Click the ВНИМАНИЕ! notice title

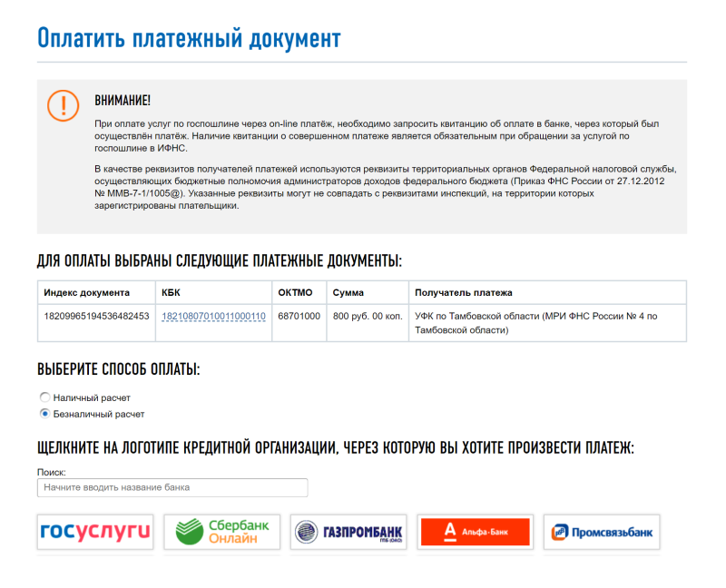[123, 101]
